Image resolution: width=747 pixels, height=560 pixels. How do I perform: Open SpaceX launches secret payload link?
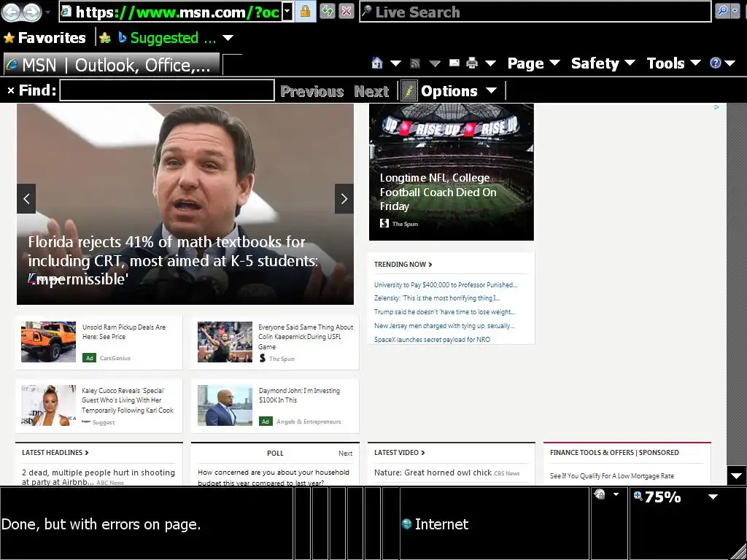(x=432, y=340)
